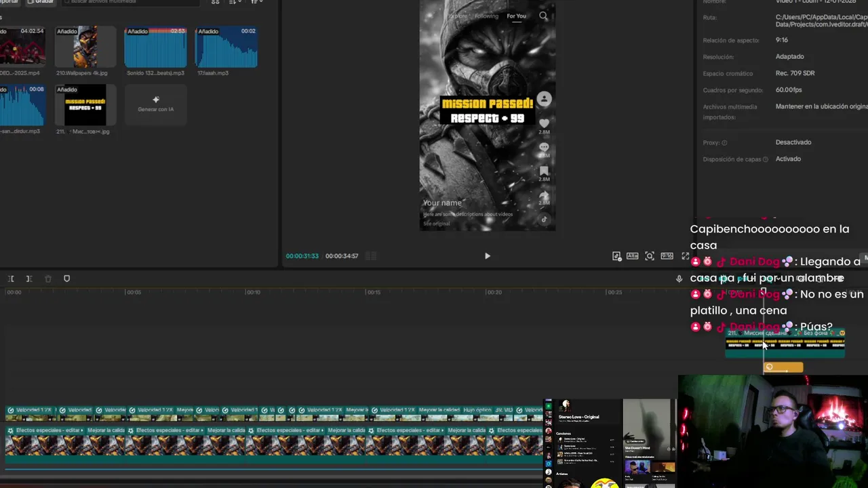The image size is (868, 488).
Task: Click the focus frame scan icon
Action: tap(650, 256)
